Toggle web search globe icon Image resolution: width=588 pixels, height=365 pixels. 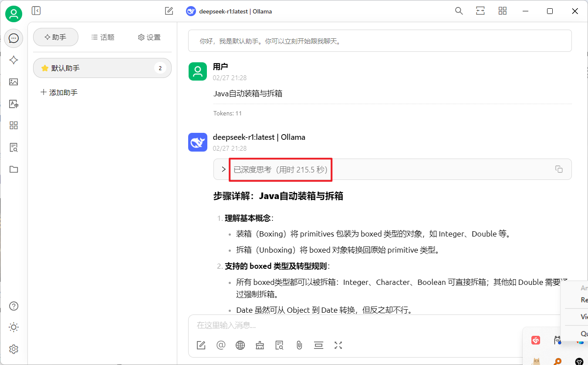click(x=240, y=345)
